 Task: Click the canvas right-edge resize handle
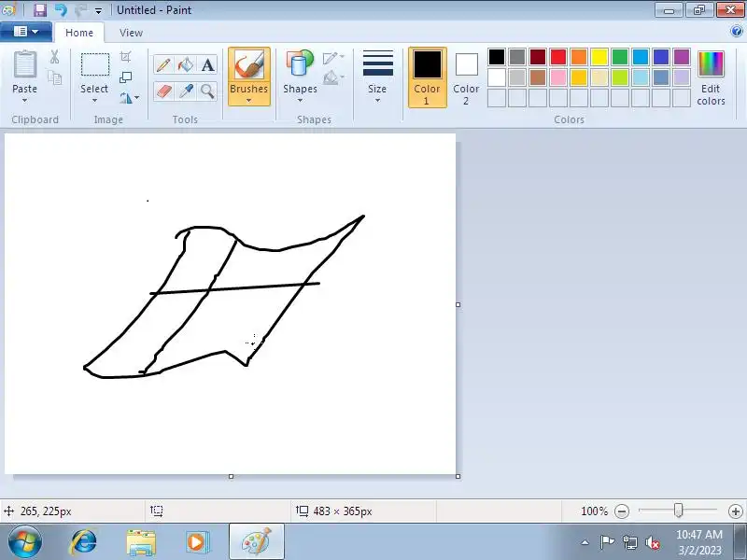tap(458, 305)
